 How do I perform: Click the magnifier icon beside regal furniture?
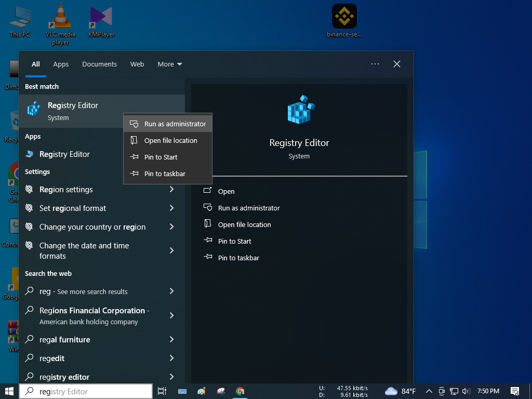click(x=29, y=339)
